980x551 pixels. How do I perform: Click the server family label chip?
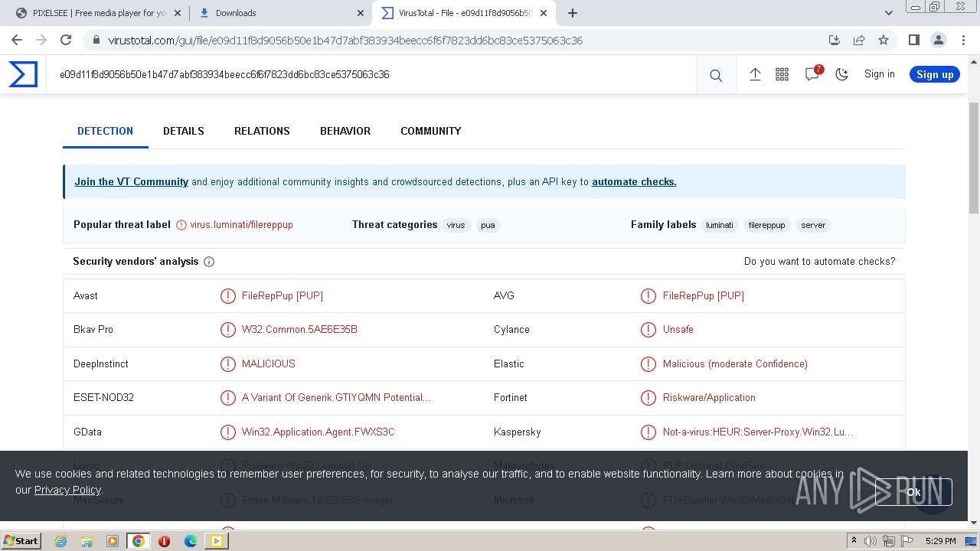[813, 225]
